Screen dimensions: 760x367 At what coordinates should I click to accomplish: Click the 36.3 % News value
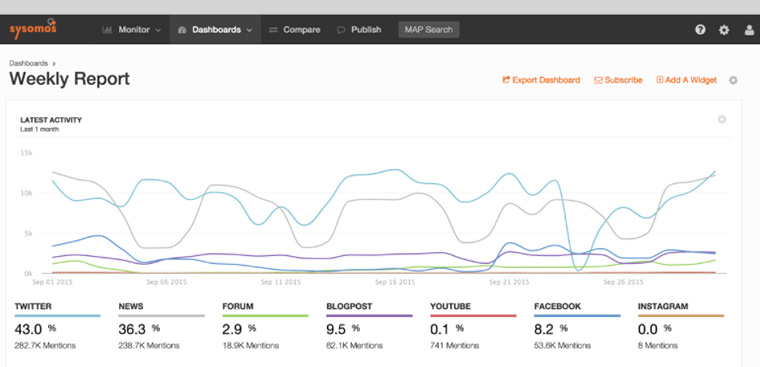(x=139, y=330)
